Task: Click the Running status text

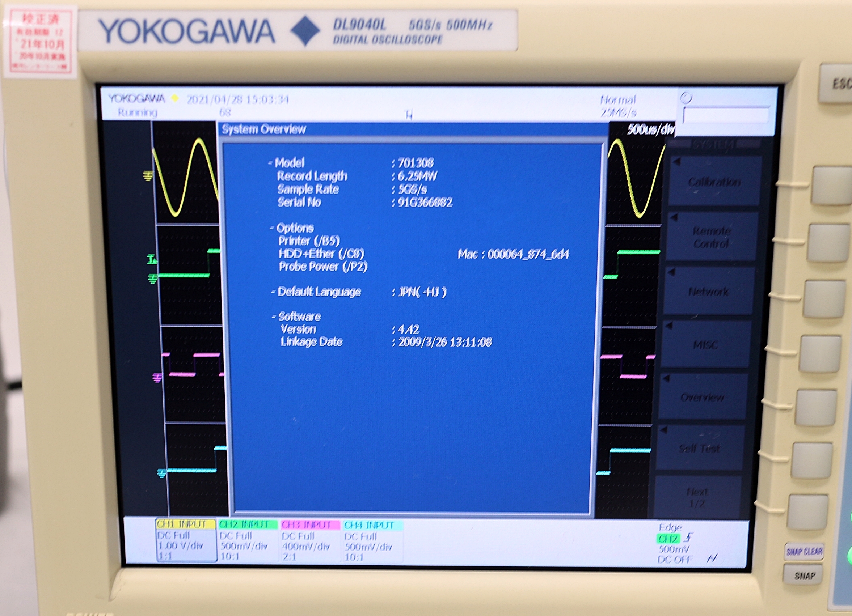Action: (x=138, y=112)
